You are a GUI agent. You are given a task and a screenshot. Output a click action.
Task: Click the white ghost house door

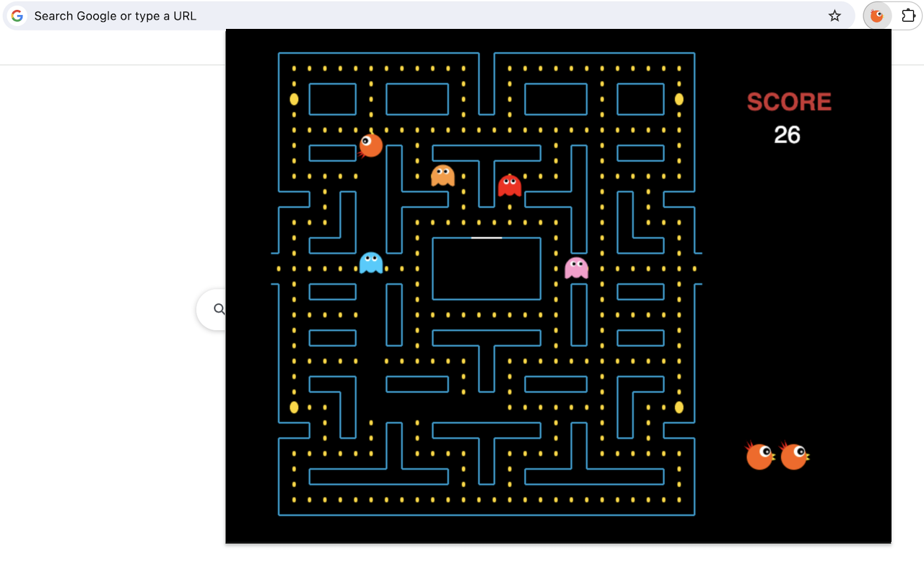pyautogui.click(x=486, y=237)
